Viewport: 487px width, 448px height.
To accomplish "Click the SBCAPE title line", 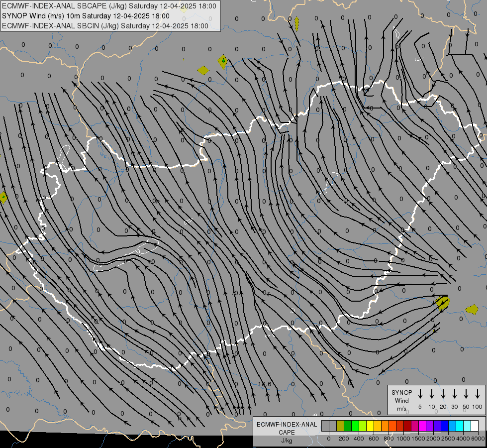I will [109, 6].
